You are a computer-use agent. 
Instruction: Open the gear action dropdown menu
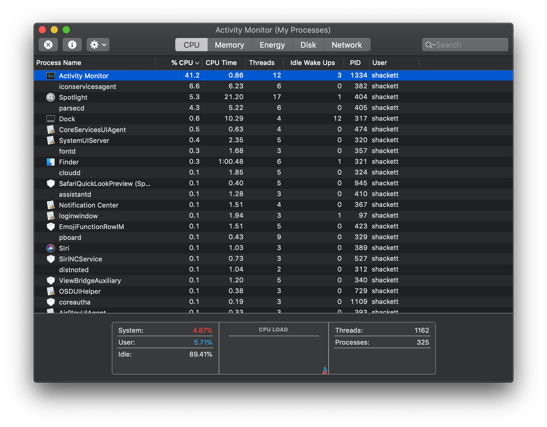98,45
